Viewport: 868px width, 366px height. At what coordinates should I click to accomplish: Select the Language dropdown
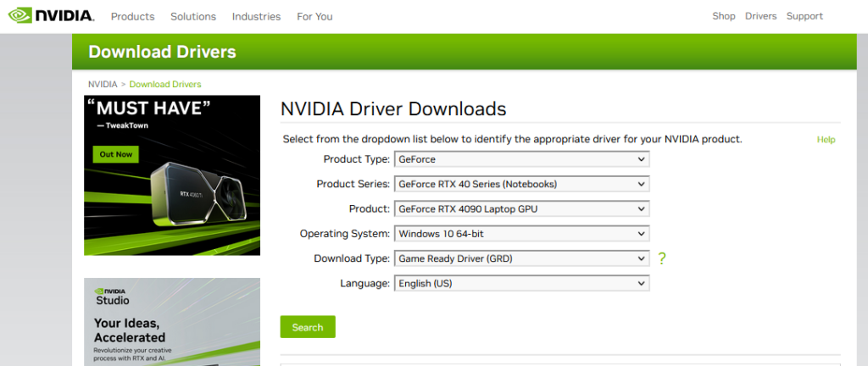(521, 283)
